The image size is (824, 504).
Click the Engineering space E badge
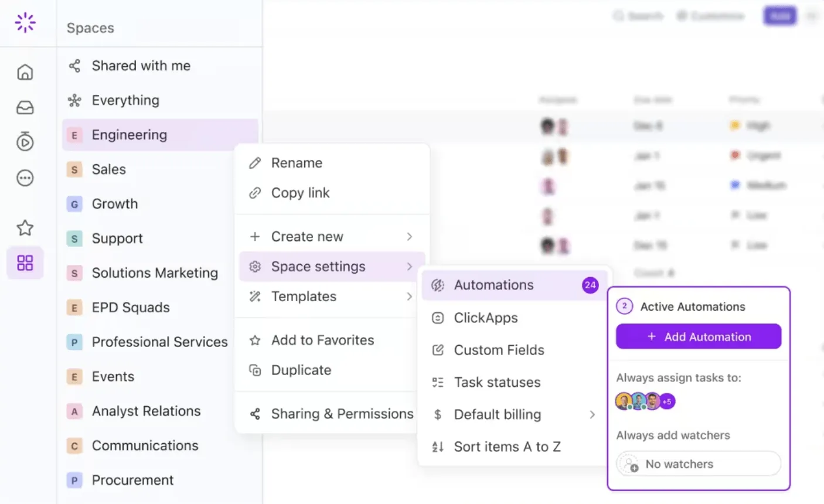click(74, 135)
